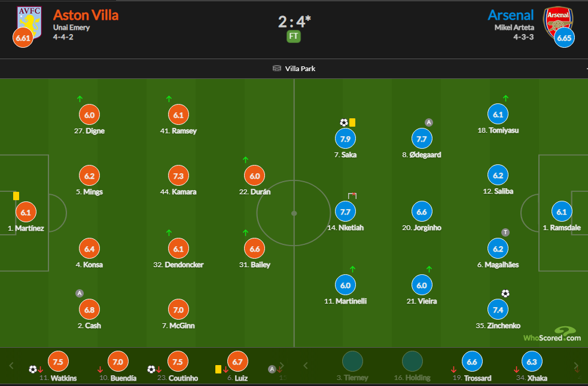Click the assist badge above Ødegaard

429,122
